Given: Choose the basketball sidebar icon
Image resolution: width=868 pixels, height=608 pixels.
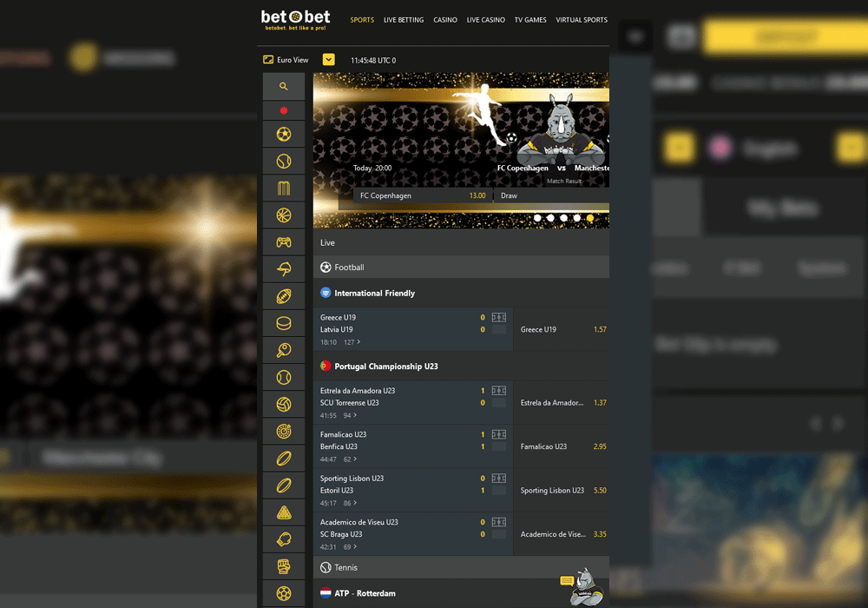Looking at the screenshot, I should [284, 215].
